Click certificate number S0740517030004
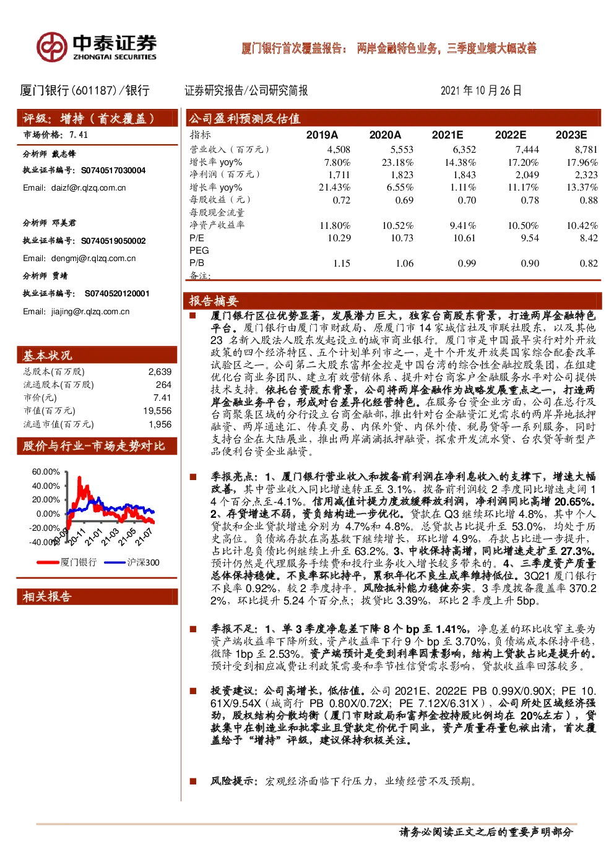 coord(113,170)
